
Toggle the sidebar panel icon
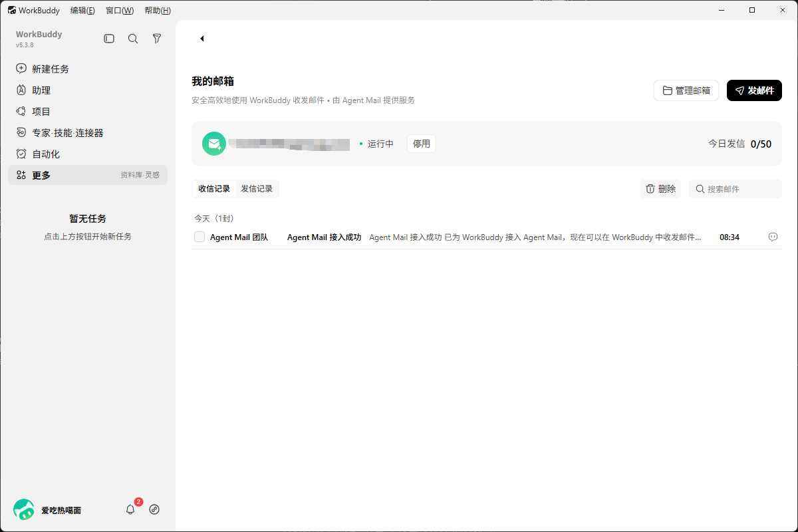pos(109,39)
